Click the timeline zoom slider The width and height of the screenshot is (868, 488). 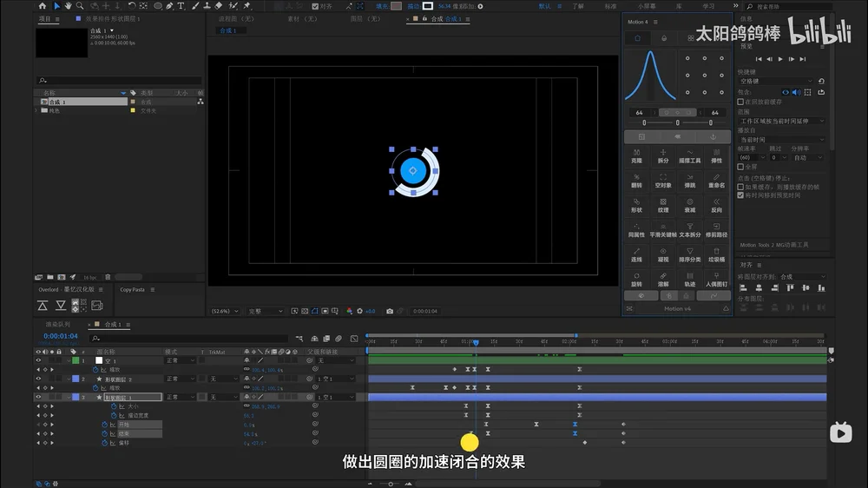[x=391, y=485]
